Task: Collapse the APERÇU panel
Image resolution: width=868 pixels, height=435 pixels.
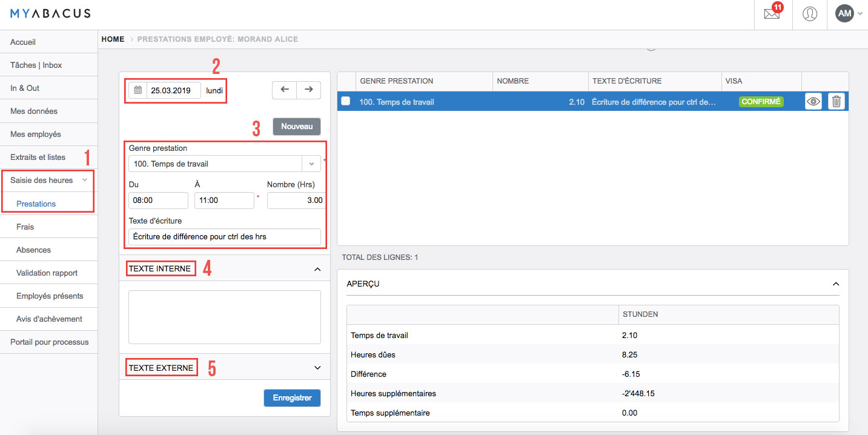Action: coord(836,284)
